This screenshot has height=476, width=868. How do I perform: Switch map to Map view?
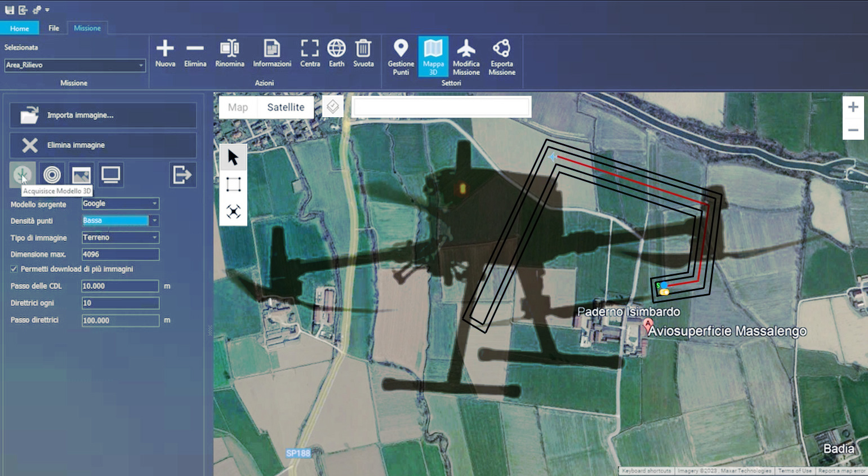tap(238, 107)
